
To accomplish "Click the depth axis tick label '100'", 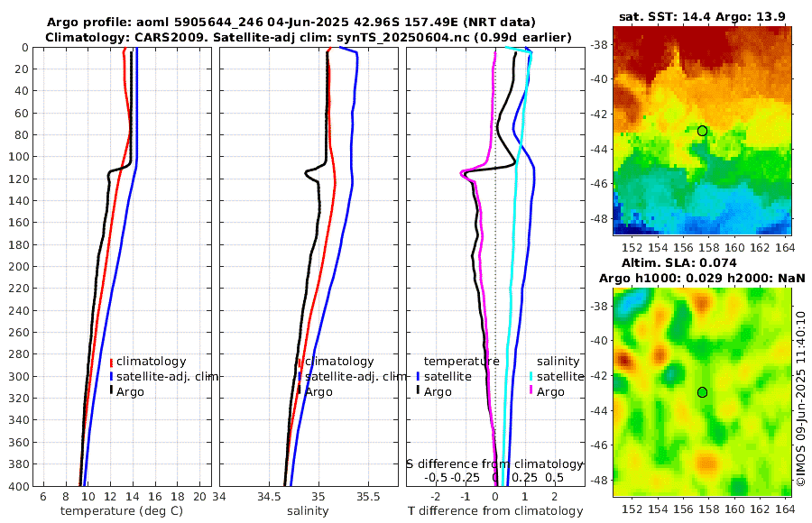I will pyautogui.click(x=20, y=157).
